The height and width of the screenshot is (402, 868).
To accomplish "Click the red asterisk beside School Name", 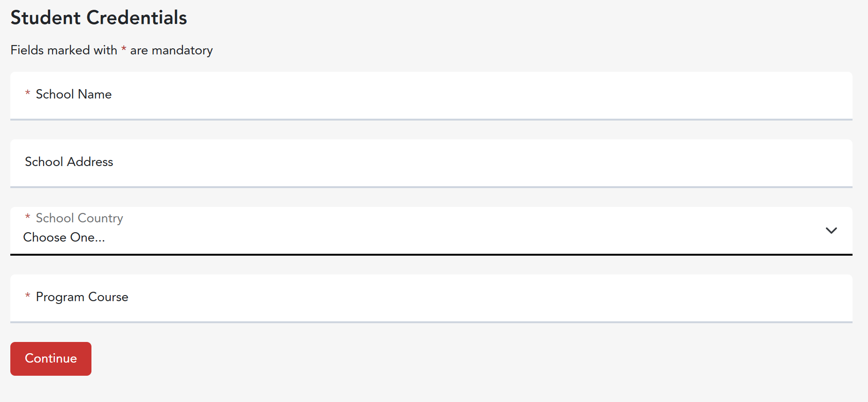I will (28, 93).
